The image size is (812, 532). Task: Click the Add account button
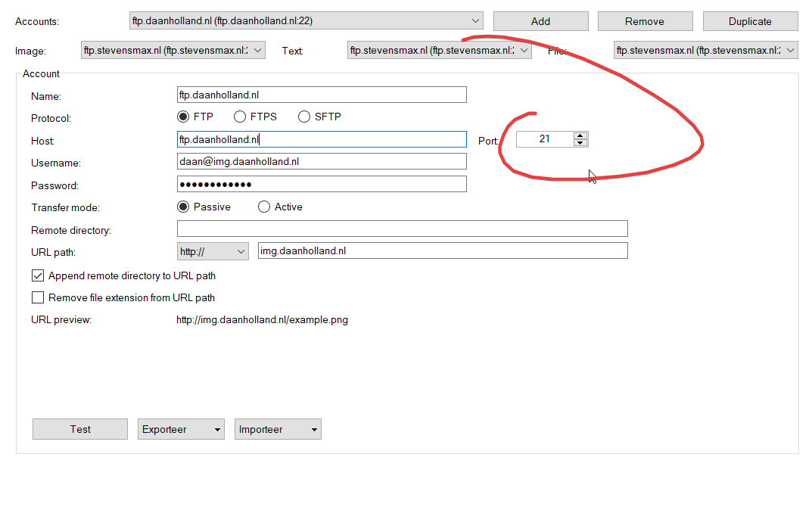pos(540,21)
